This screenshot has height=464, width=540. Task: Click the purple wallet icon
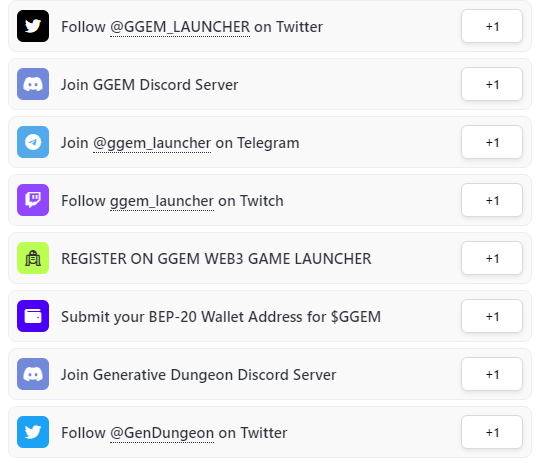coord(33,316)
